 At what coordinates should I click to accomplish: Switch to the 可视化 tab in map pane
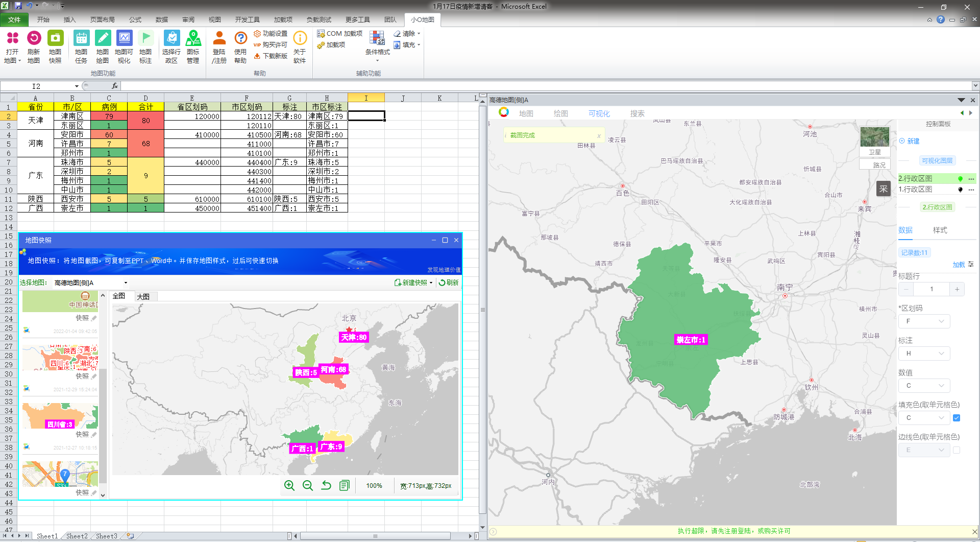tap(599, 113)
